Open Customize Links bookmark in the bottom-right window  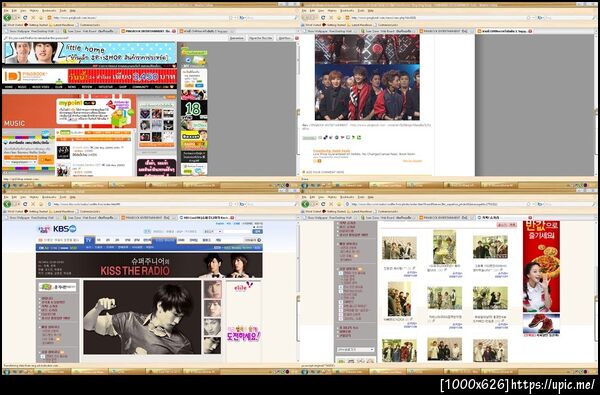pos(386,211)
